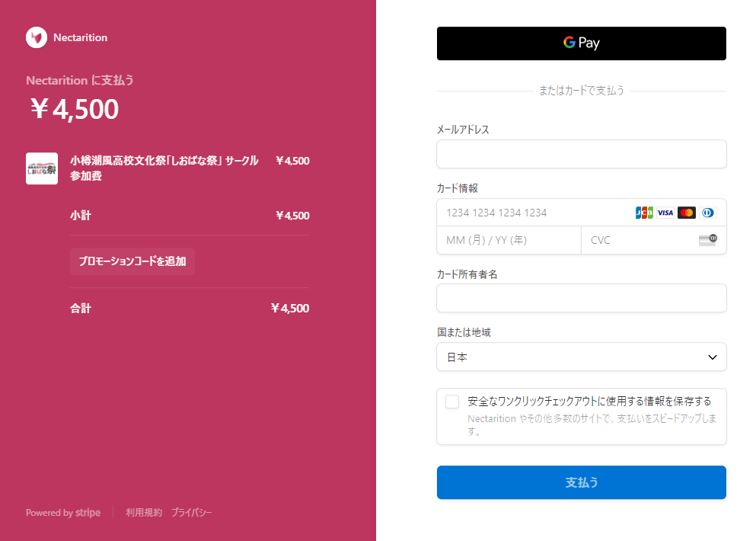Click the Mastercard icon
The height and width of the screenshot is (541, 756).
(x=687, y=213)
